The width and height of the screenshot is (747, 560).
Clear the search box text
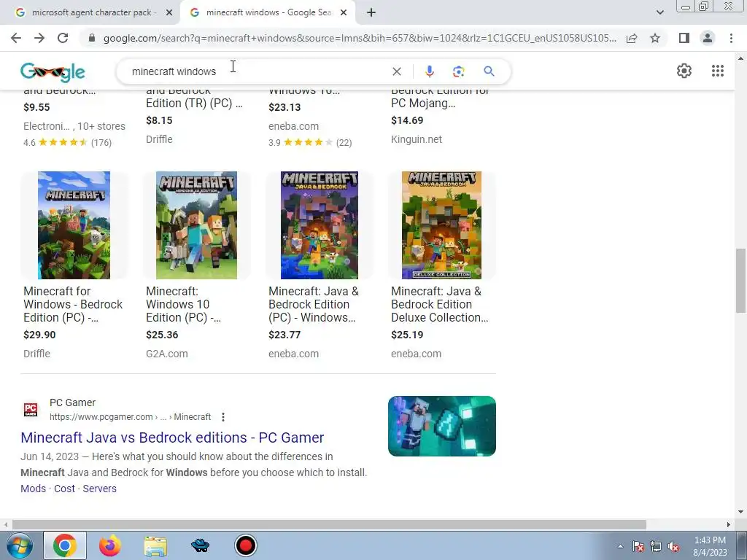click(x=396, y=71)
